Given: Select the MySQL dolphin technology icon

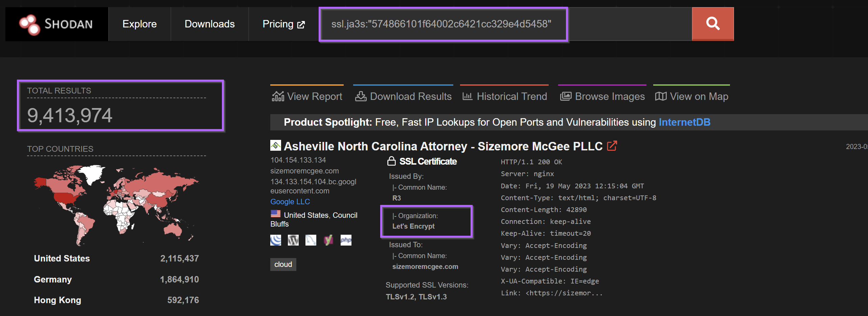Looking at the screenshot, I should click(311, 240).
